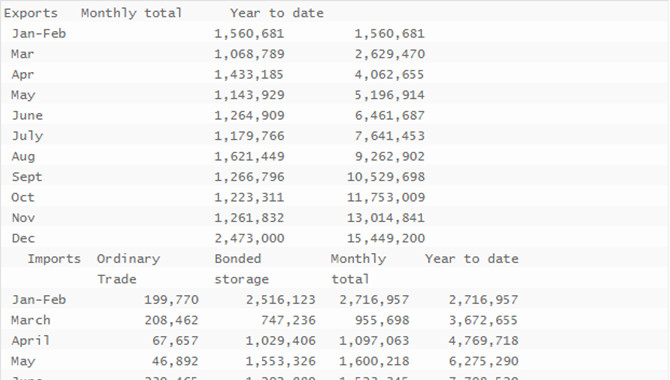Viewport: 670px width, 380px height.
Task: Select imports Jan-Feb ordinary trade 199,770
Action: 171,300
